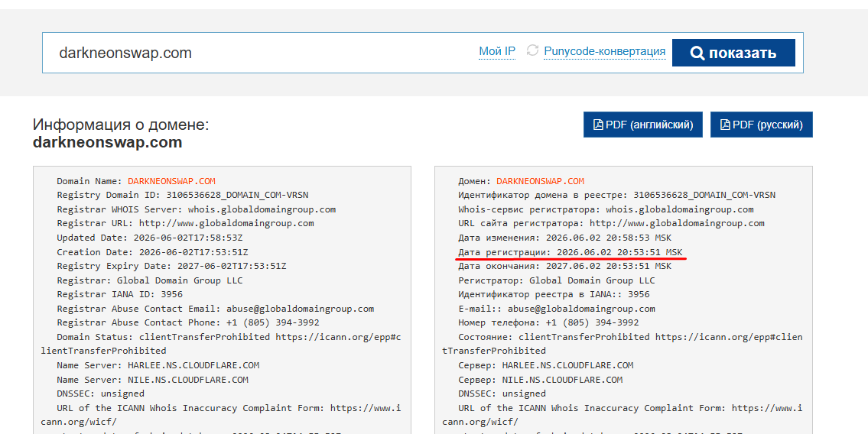This screenshot has height=434, width=868.
Task: Select the orange DARKNEONSWAP.COM after Домен
Action: pos(540,181)
